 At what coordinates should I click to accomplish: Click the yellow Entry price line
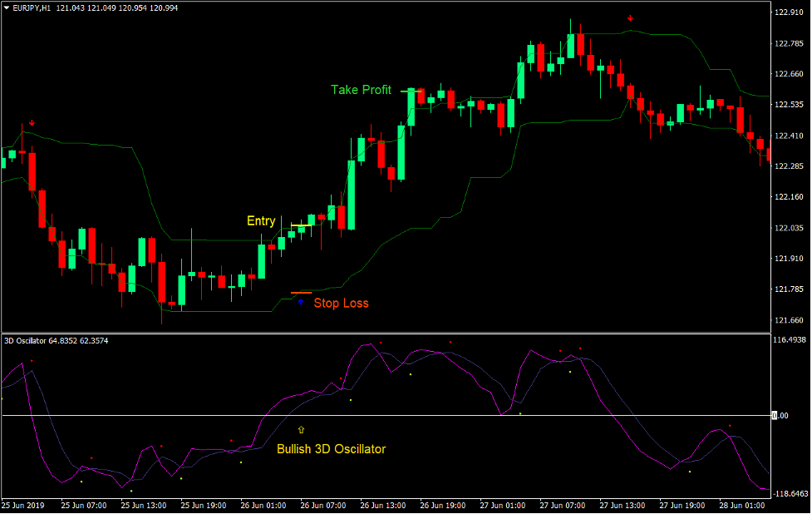click(x=302, y=225)
